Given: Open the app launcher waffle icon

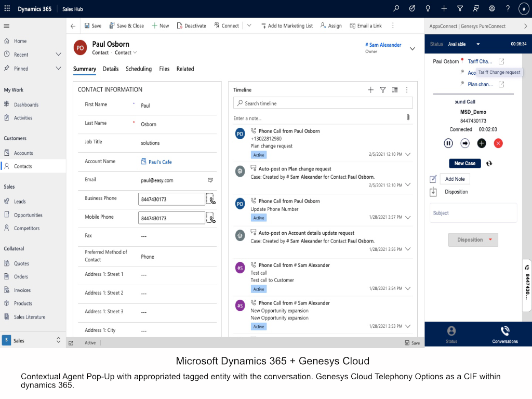Looking at the screenshot, I should click(7, 9).
